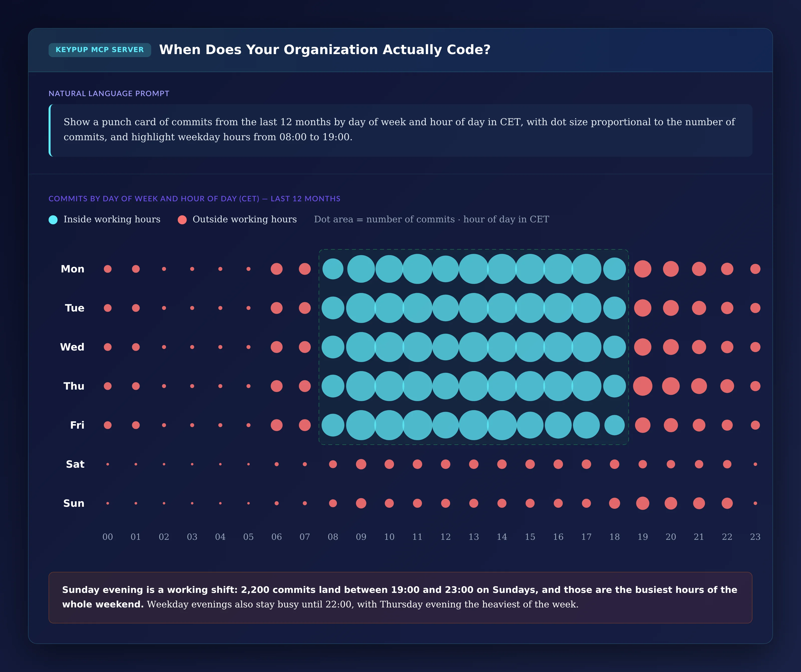The image size is (801, 672).
Task: Click the Thu row label
Action: click(74, 386)
